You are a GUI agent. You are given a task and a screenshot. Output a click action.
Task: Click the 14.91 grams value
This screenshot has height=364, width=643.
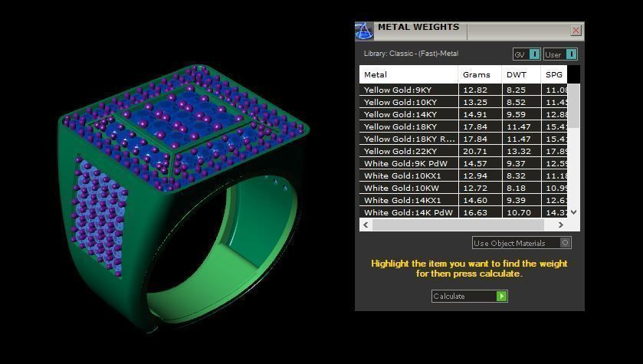(475, 114)
